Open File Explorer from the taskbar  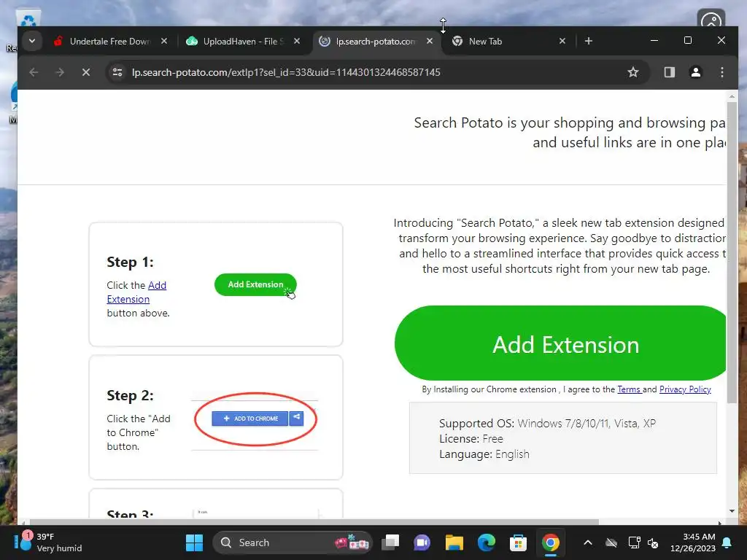point(454,542)
